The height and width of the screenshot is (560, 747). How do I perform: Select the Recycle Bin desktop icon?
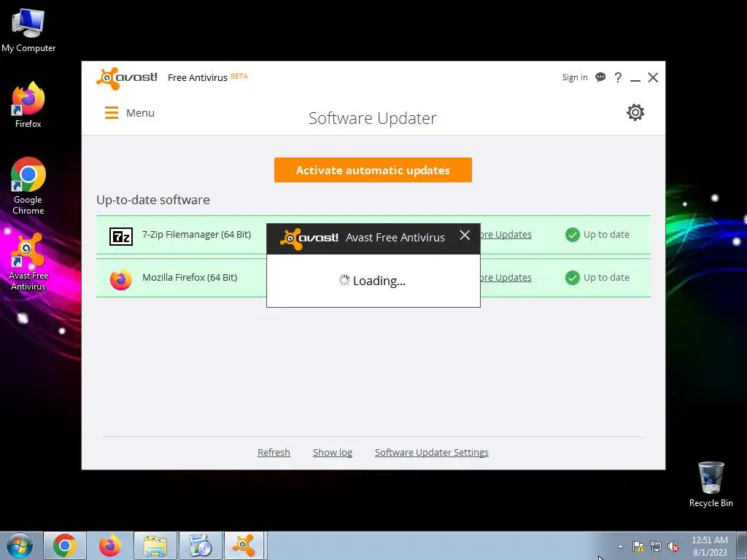click(x=711, y=484)
